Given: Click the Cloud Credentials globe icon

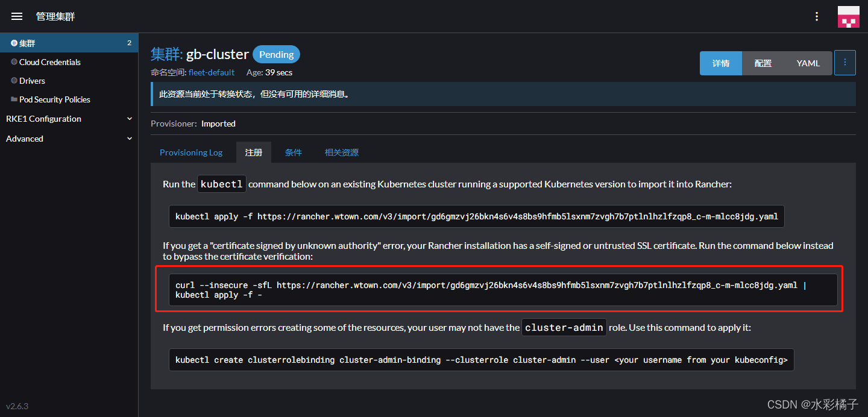Looking at the screenshot, I should pos(14,62).
